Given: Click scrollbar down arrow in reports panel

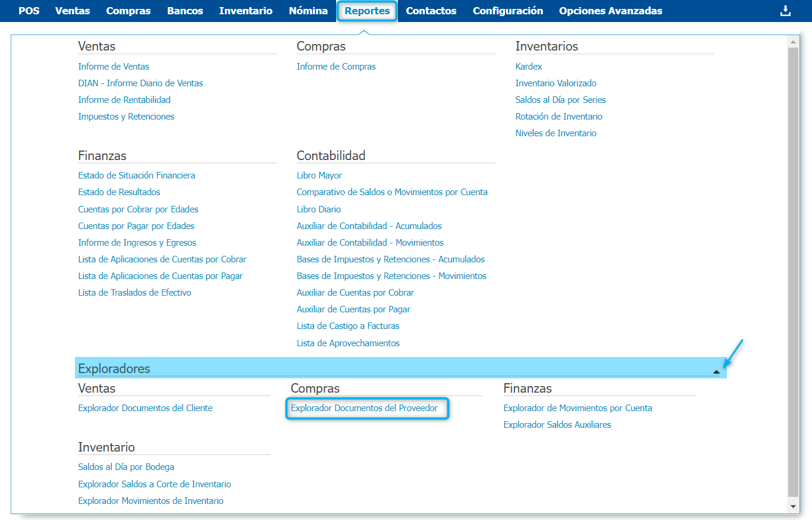Looking at the screenshot, I should [x=793, y=506].
